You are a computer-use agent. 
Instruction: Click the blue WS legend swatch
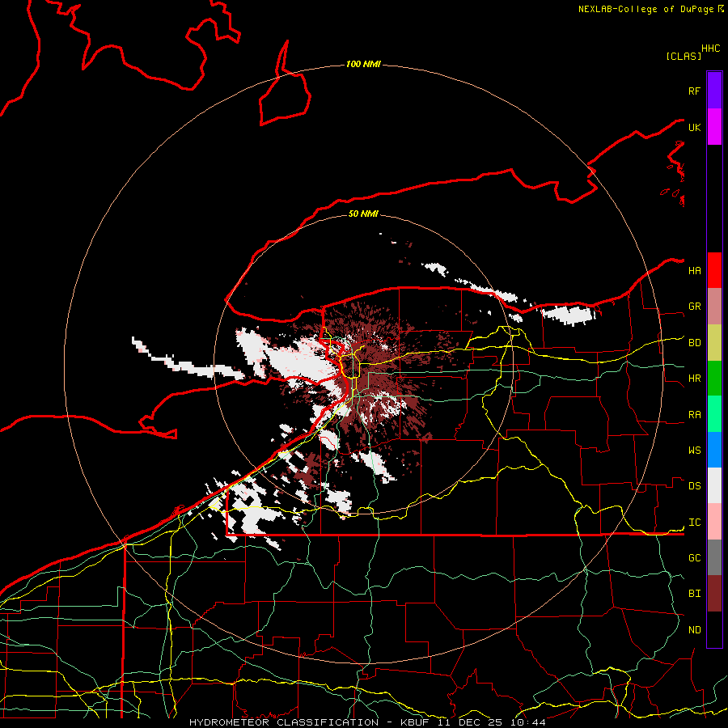[714, 450]
